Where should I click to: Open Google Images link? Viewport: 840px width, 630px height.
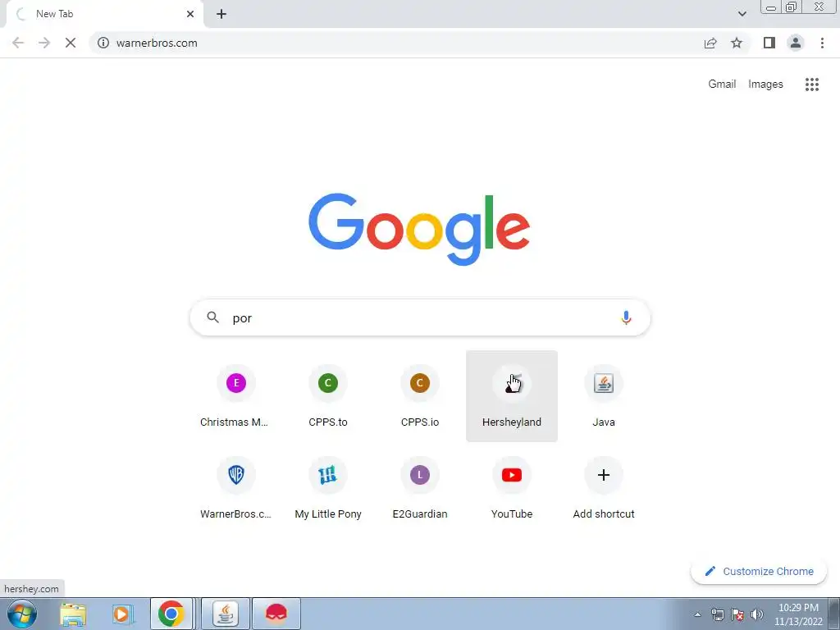tap(765, 84)
